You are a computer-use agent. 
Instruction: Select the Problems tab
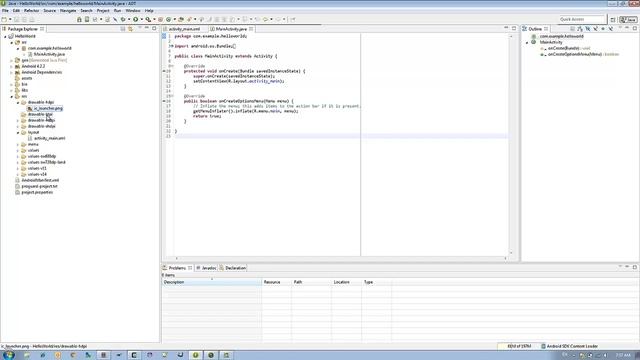177,268
